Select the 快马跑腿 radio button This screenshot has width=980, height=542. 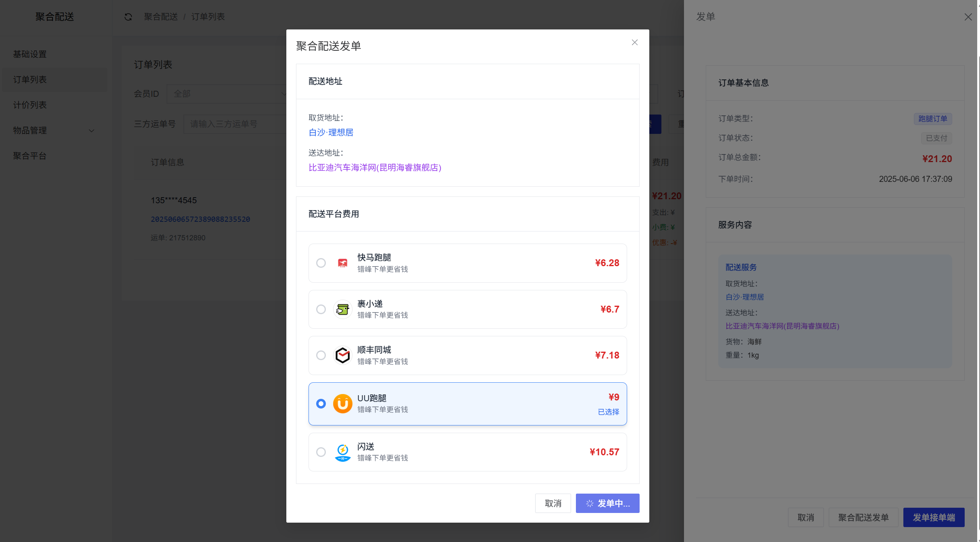point(321,263)
